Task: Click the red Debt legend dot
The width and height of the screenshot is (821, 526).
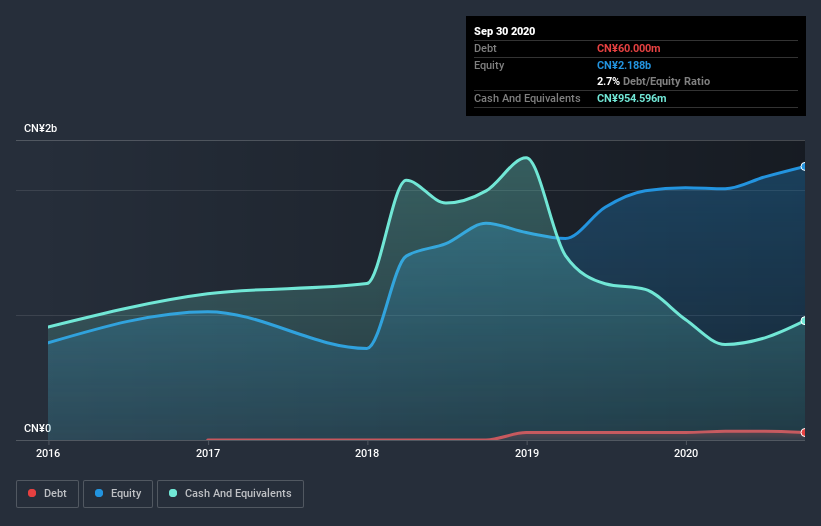Action: coord(32,493)
